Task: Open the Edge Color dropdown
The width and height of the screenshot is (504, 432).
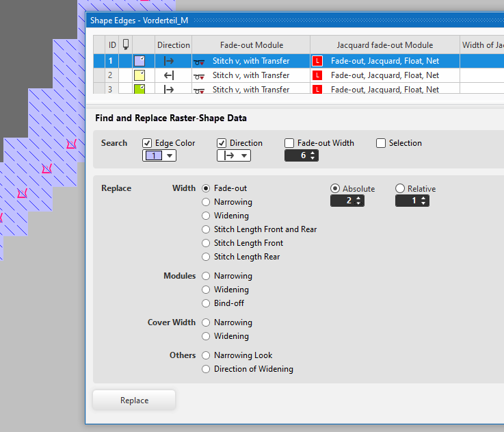Action: click(159, 156)
